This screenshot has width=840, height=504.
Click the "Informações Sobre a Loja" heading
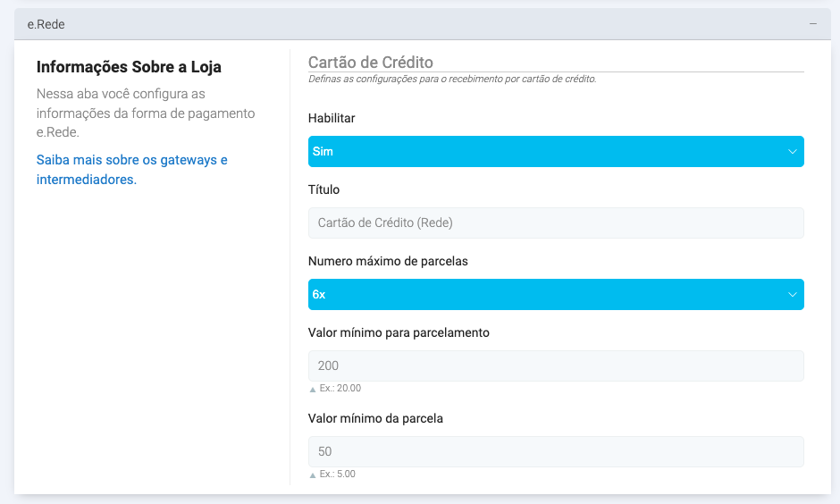[129, 67]
